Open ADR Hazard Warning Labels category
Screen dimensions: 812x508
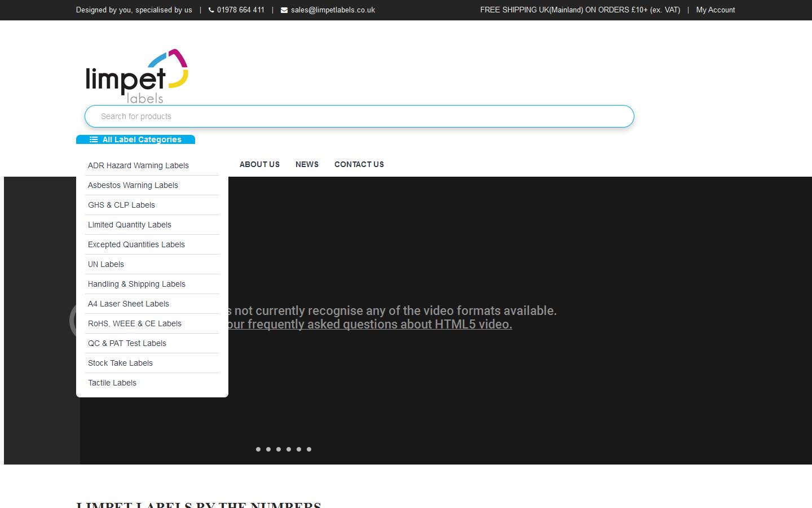[x=138, y=165]
